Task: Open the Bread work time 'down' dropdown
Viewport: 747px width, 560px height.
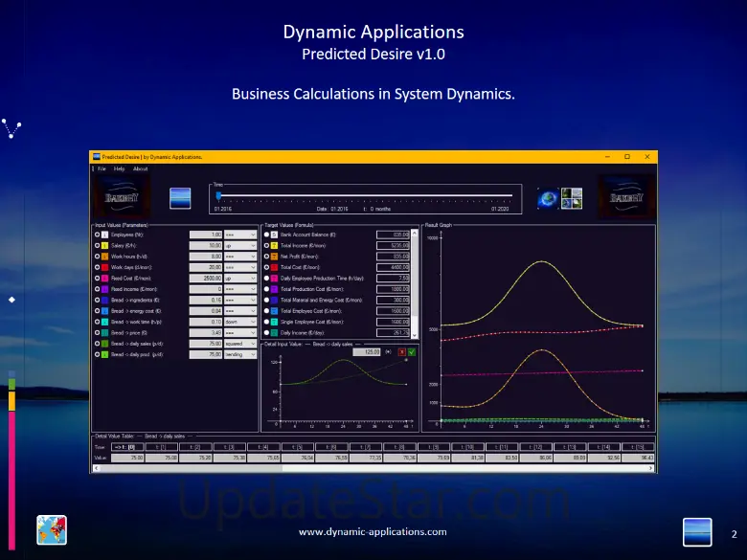Action: 240,322
